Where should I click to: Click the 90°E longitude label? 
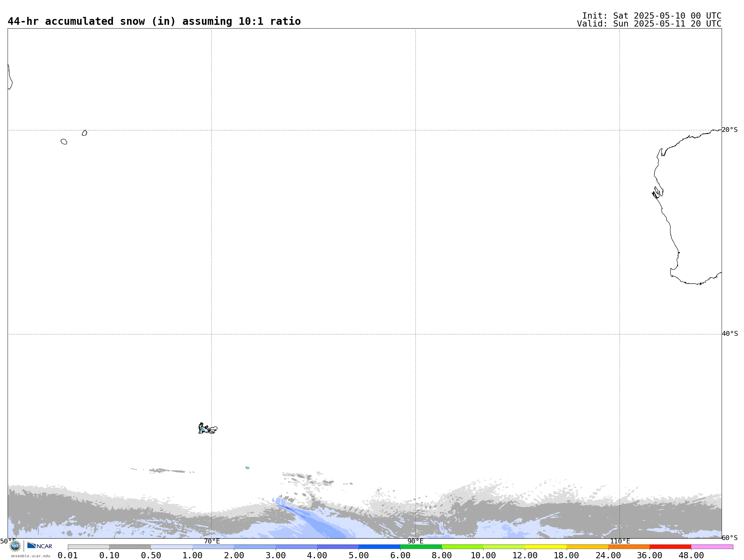pos(415,541)
